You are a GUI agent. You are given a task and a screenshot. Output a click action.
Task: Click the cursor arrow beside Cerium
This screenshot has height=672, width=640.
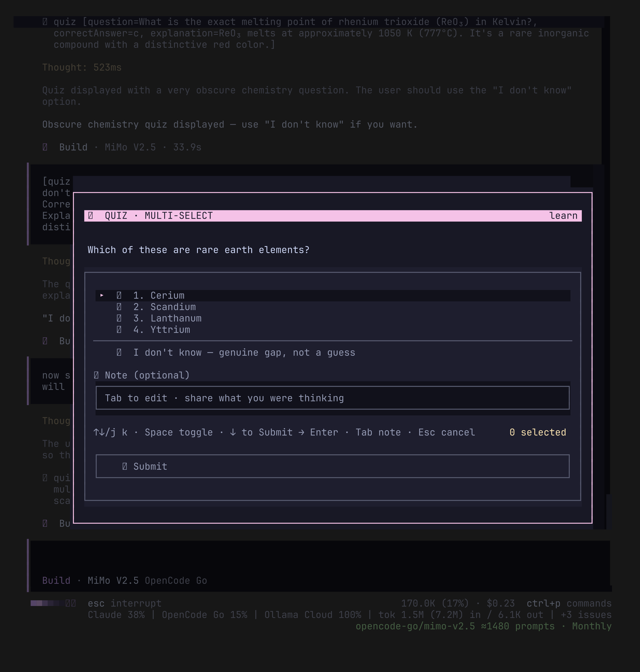(102, 296)
